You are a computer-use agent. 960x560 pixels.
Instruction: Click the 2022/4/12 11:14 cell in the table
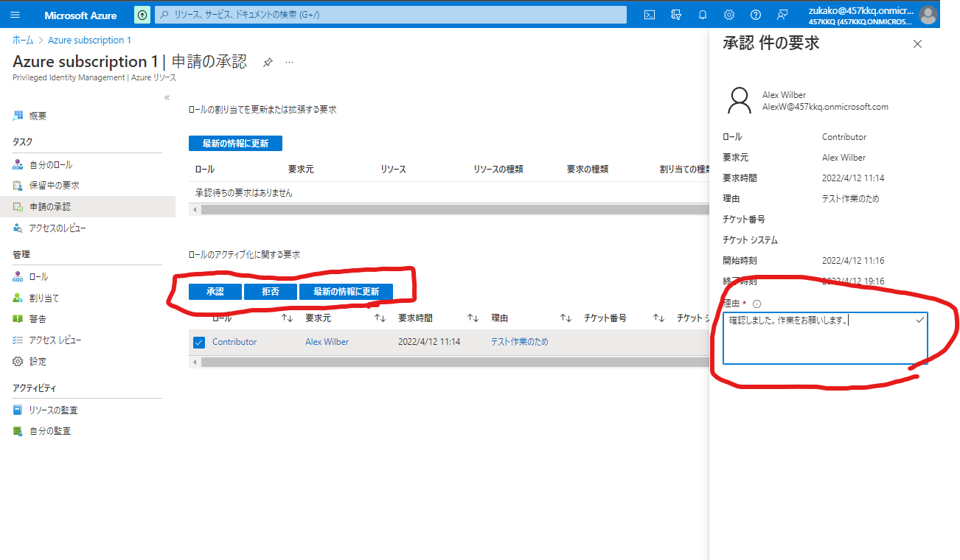(x=429, y=342)
